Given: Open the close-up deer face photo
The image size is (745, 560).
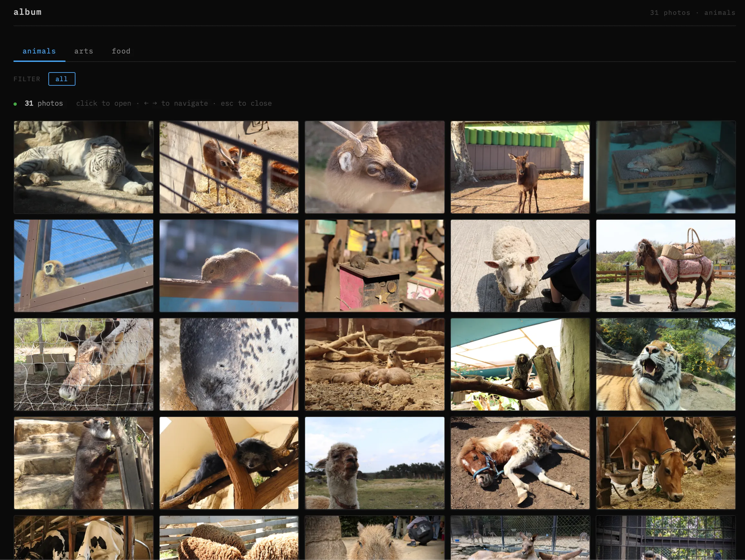Looking at the screenshot, I should [374, 167].
